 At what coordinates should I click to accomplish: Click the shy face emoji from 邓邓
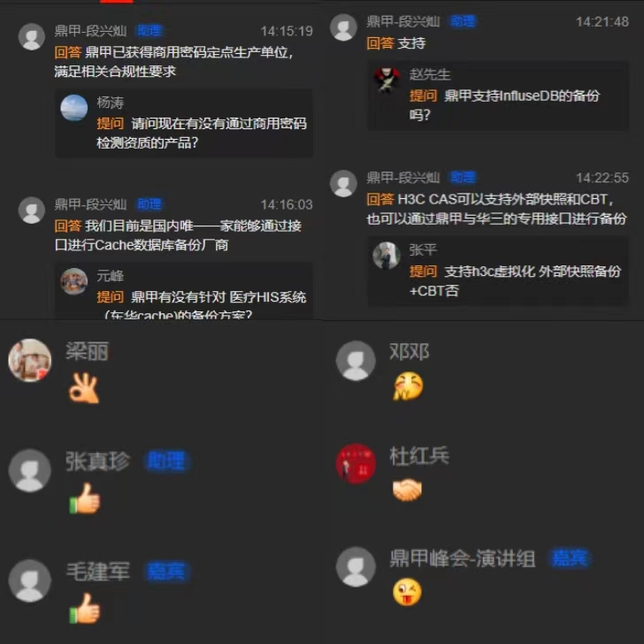pyautogui.click(x=409, y=386)
